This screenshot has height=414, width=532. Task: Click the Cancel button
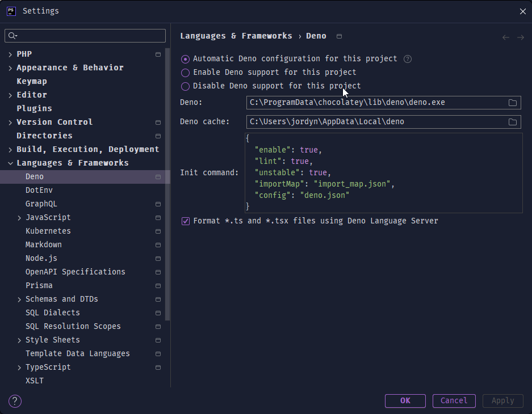tap(454, 401)
